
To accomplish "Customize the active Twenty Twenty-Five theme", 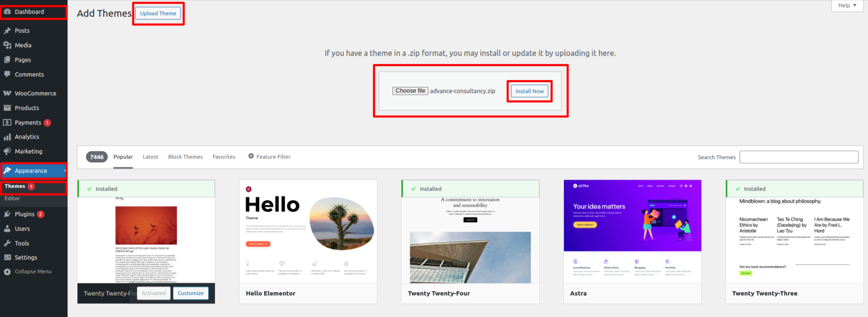I will 190,293.
